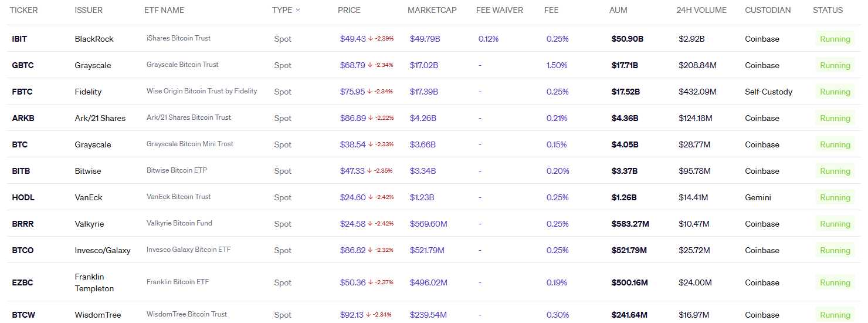Image resolution: width=868 pixels, height=323 pixels.
Task: Click the price drop arrow for FBTC
Action: pos(371,92)
